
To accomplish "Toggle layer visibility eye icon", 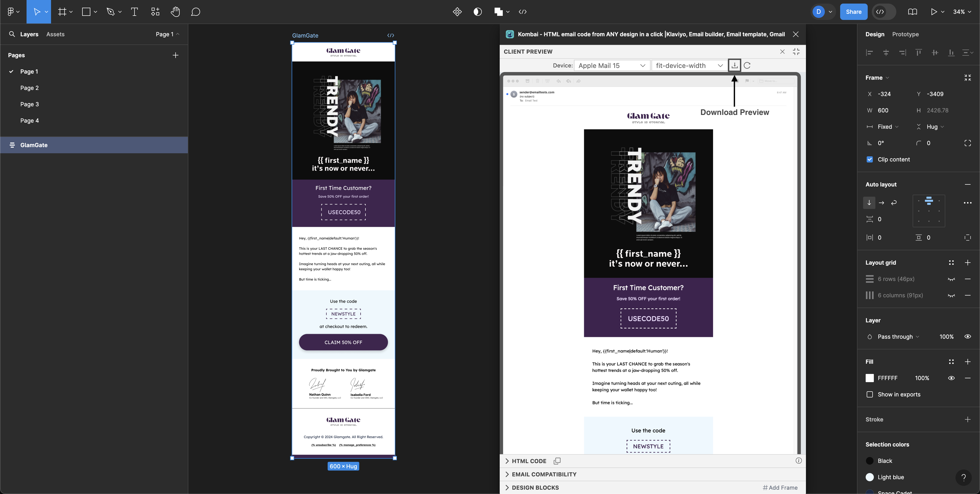I will point(968,336).
